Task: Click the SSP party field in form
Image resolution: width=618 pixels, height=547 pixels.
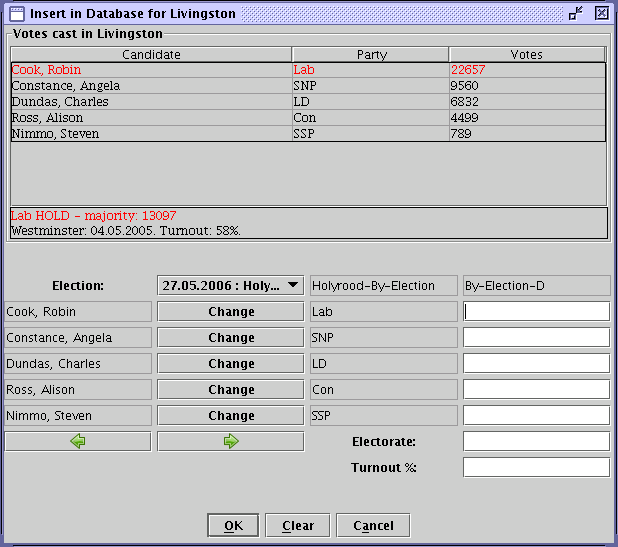Action: click(x=383, y=416)
